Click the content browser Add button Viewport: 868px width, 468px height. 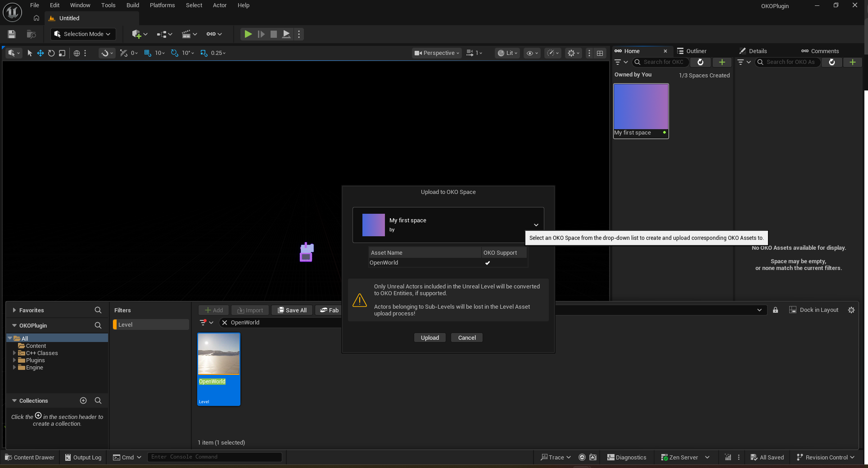[214, 310]
